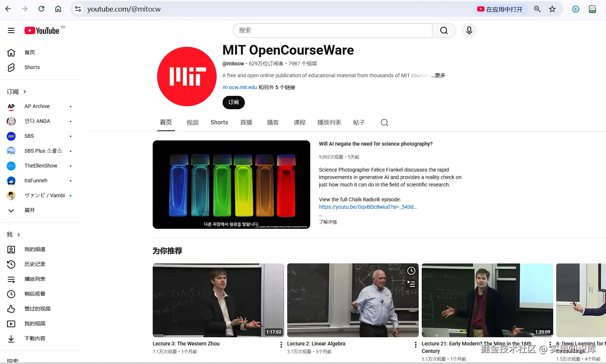
Task: Add Linear Algebra video to watch later
Action: coord(411,271)
